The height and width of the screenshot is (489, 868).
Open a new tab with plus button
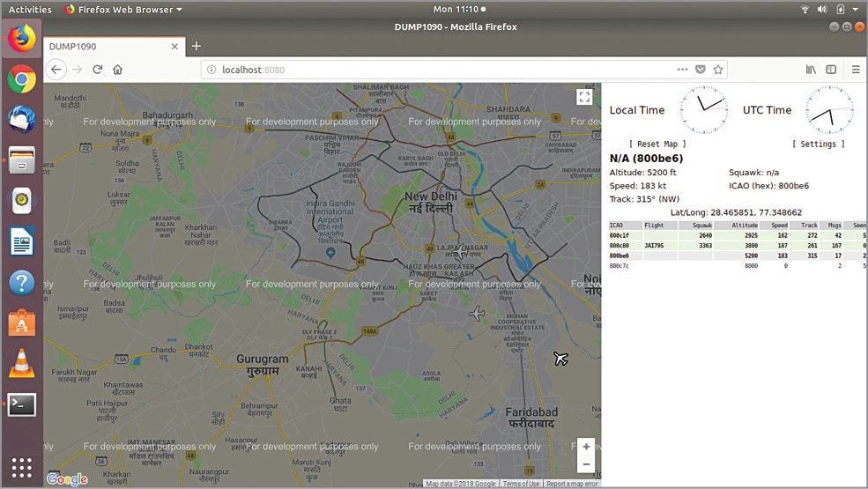coord(197,46)
